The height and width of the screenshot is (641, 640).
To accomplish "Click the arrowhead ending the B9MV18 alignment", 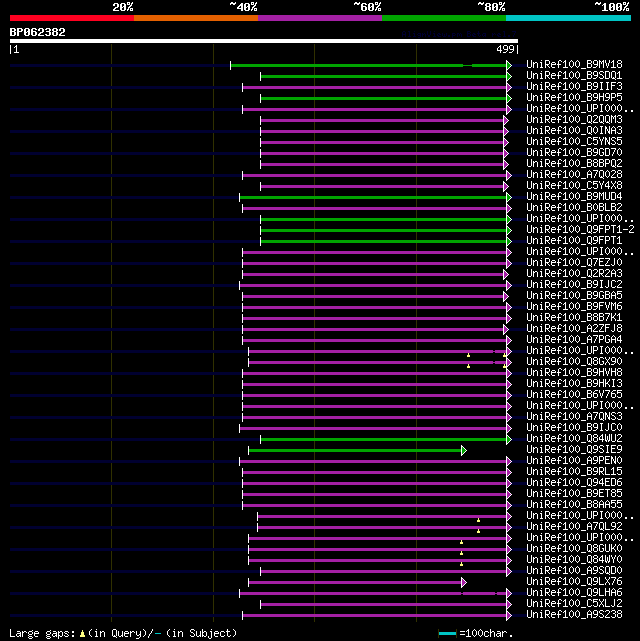I will coord(509,65).
